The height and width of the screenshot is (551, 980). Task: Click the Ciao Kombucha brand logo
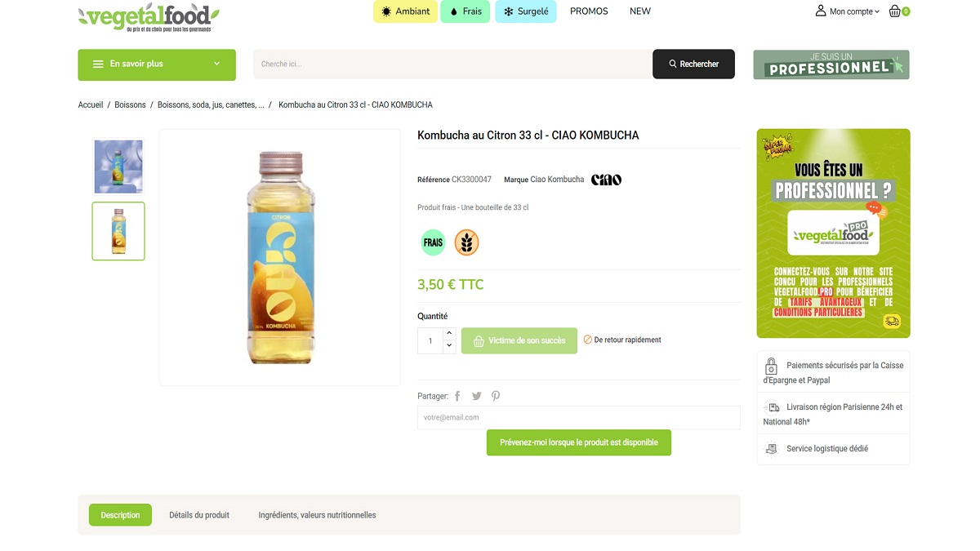tap(607, 179)
